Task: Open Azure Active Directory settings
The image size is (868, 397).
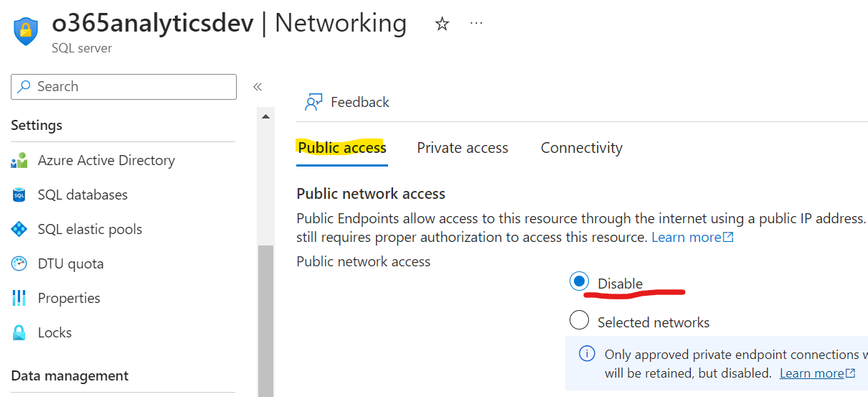Action: (x=106, y=161)
